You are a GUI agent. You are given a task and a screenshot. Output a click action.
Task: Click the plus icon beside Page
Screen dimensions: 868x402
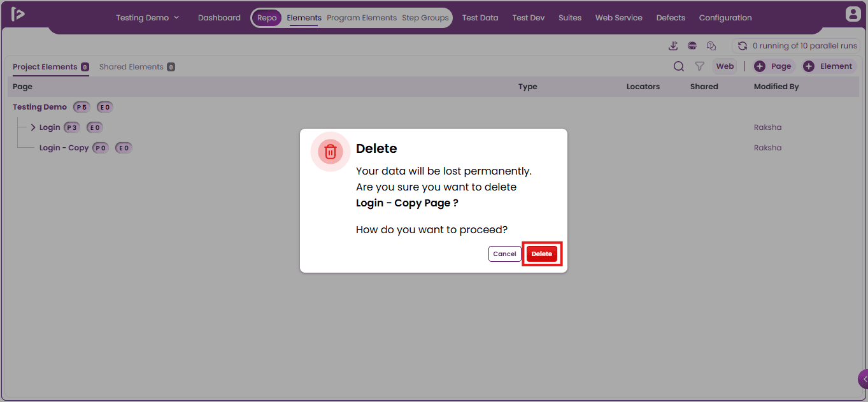760,66
